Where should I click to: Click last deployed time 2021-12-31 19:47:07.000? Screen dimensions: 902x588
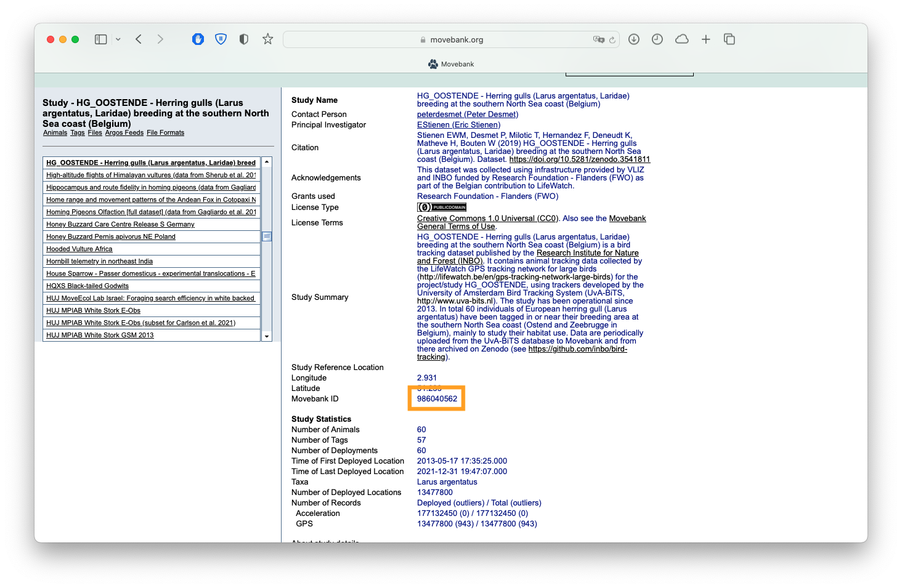[462, 472]
